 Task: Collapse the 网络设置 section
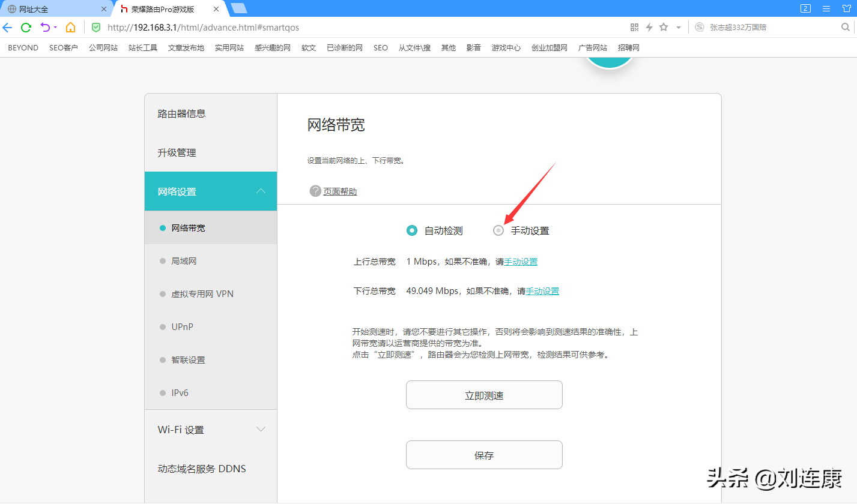261,190
